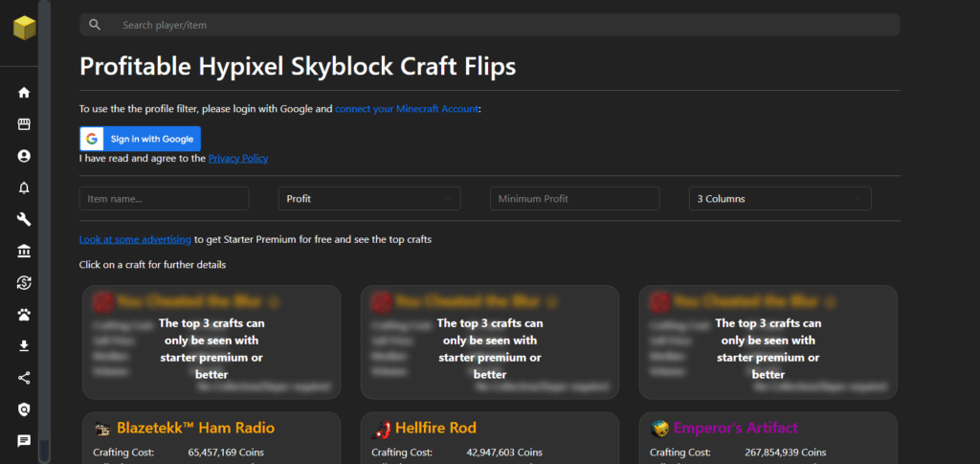Click the Hellfire Rod item icon
Image resolution: width=980 pixels, height=464 pixels.
[x=381, y=429]
